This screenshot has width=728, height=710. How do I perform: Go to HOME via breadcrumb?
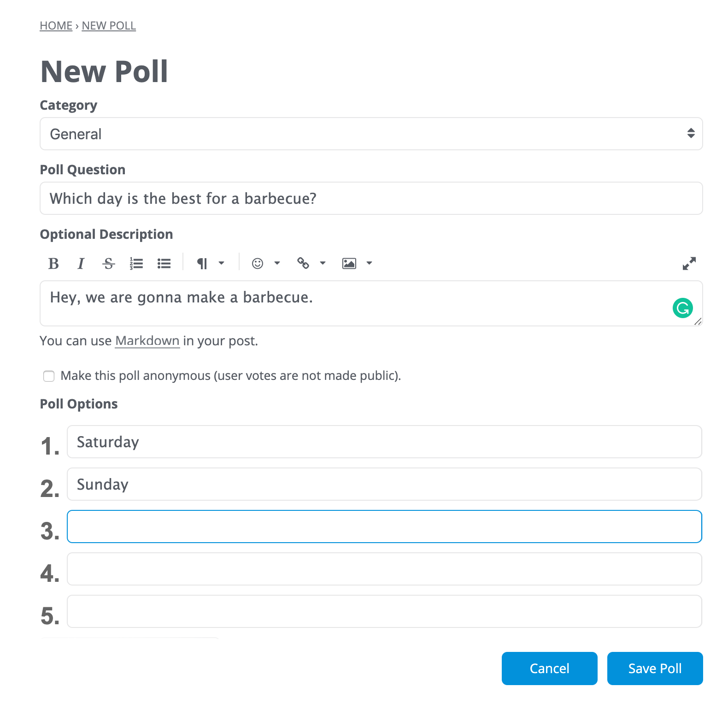[56, 26]
